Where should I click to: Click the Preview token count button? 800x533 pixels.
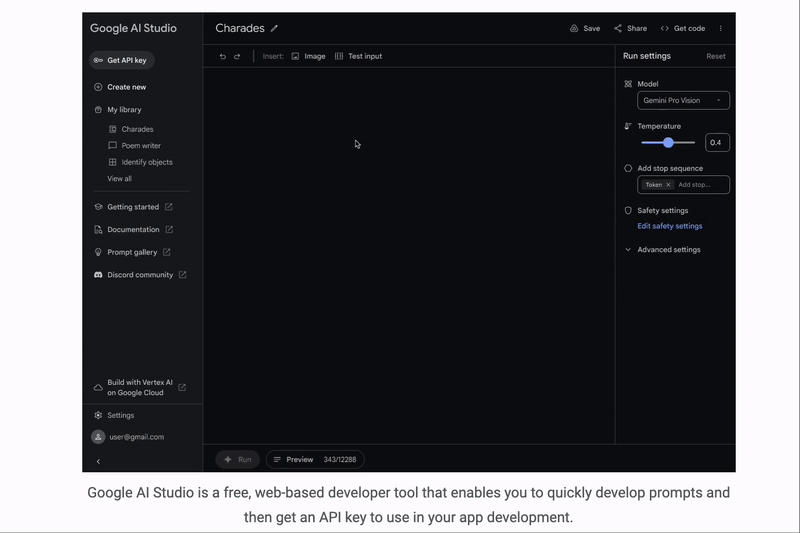point(315,460)
